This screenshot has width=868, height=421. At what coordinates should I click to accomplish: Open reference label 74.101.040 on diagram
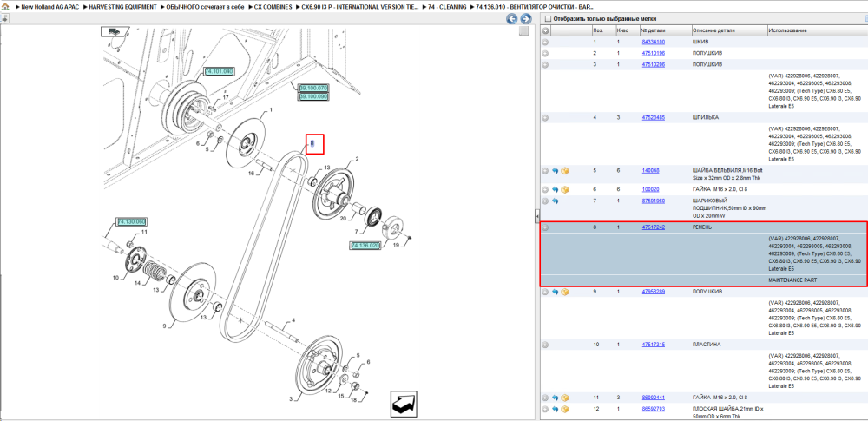click(x=220, y=71)
